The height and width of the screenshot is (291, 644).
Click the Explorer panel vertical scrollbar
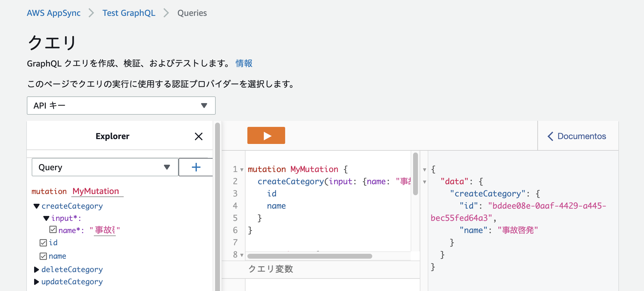tap(218, 207)
